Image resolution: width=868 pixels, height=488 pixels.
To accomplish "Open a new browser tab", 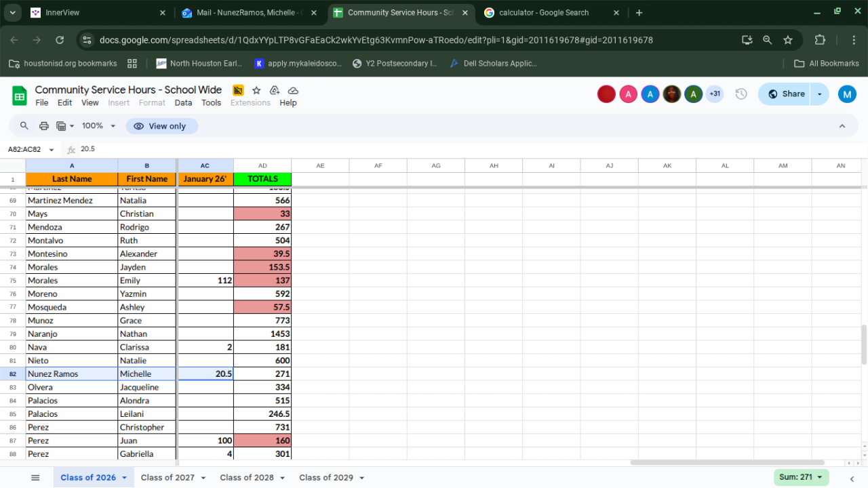I will (639, 13).
